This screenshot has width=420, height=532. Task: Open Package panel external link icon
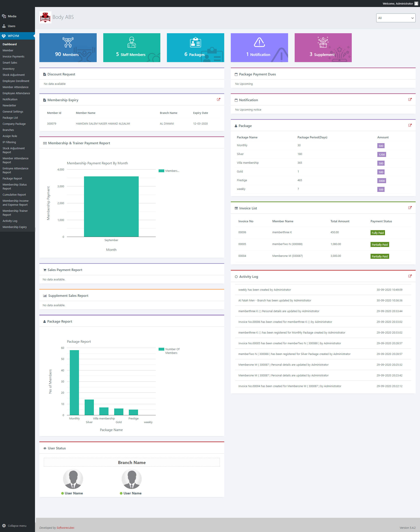pos(410,125)
